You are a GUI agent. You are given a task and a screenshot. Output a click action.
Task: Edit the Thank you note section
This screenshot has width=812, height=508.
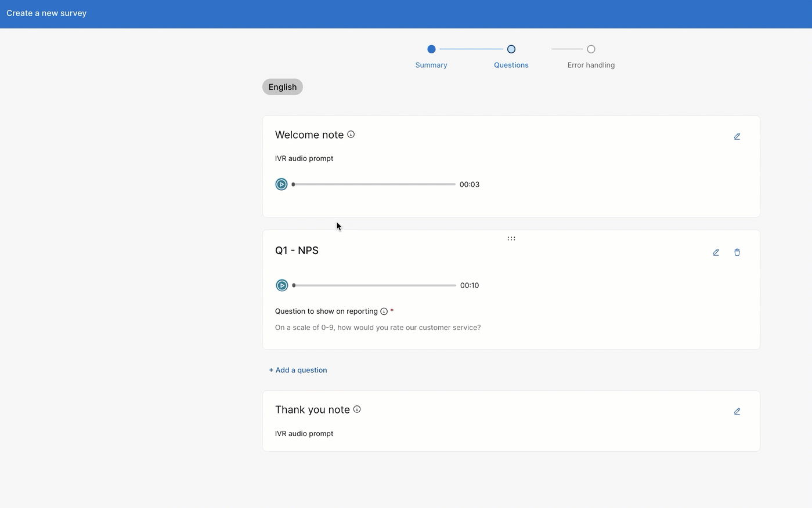pyautogui.click(x=737, y=412)
